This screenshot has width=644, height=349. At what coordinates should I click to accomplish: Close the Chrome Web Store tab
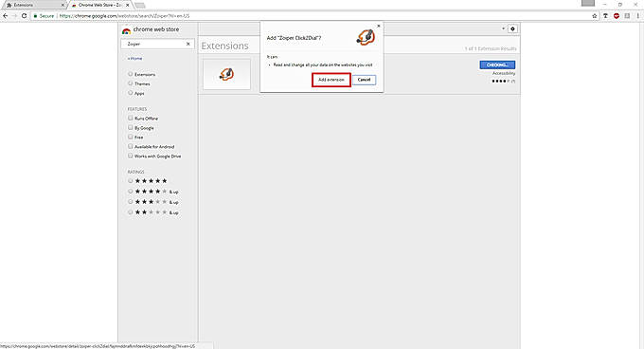(x=127, y=5)
